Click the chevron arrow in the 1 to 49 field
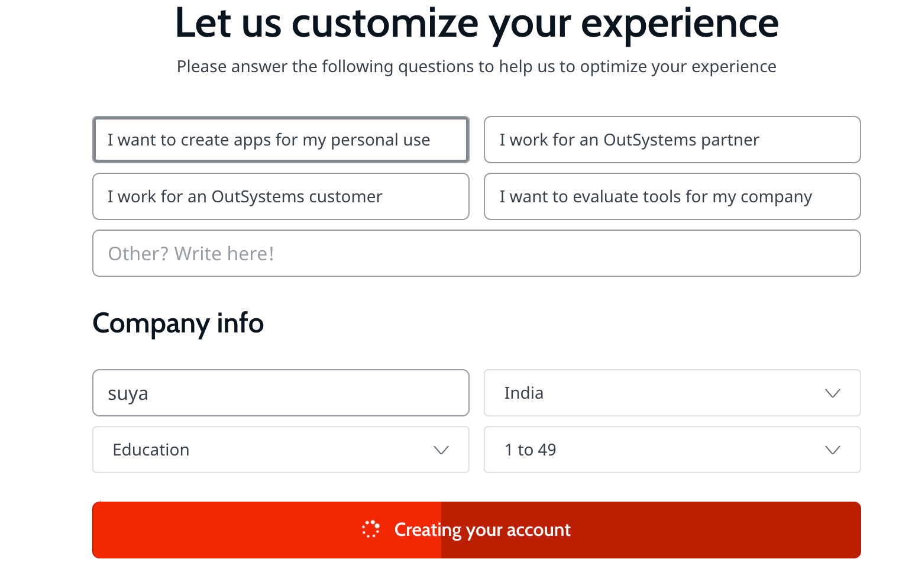This screenshot has width=899, height=588. point(833,450)
